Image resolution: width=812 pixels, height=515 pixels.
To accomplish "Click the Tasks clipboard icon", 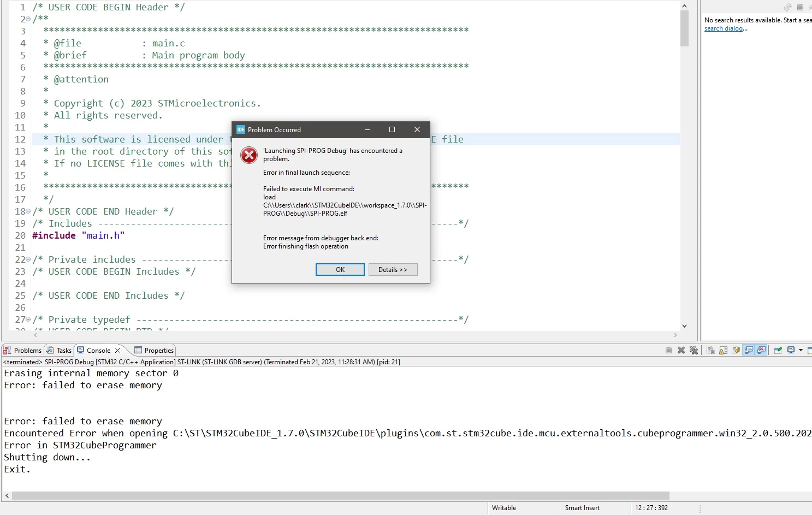I will (50, 350).
